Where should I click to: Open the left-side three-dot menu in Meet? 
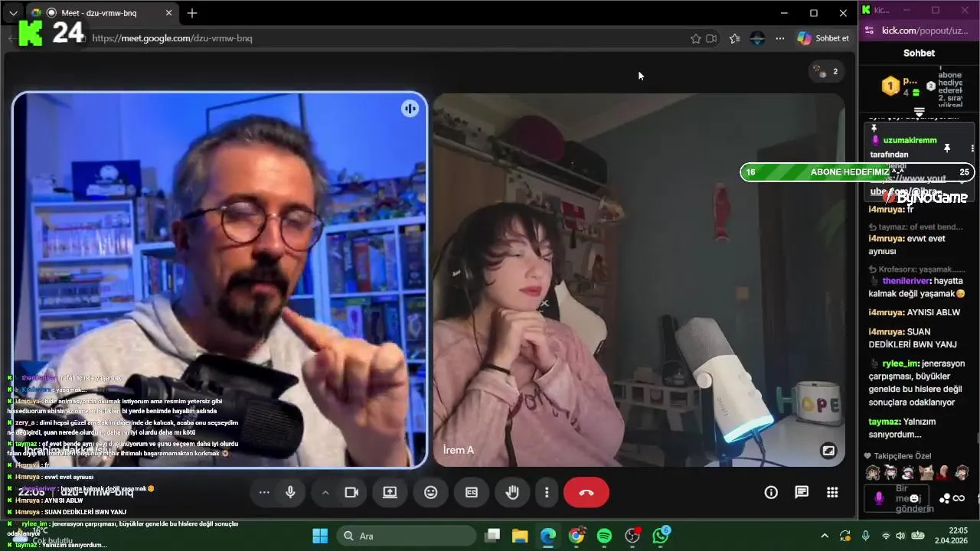(264, 492)
